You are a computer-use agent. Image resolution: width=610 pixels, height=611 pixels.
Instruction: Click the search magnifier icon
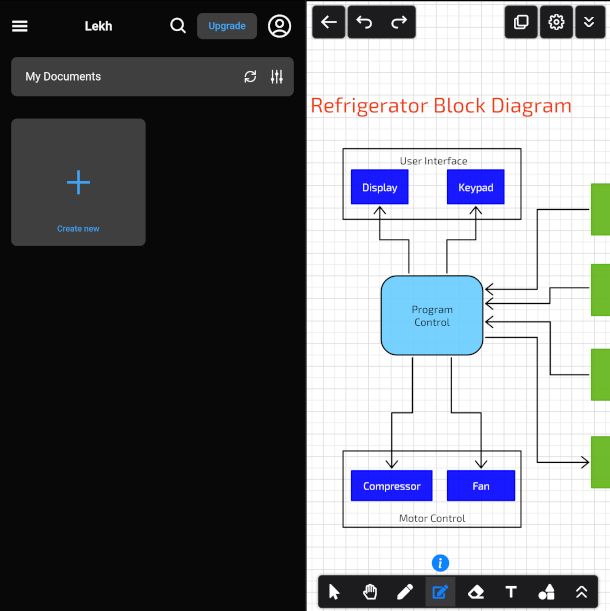178,26
